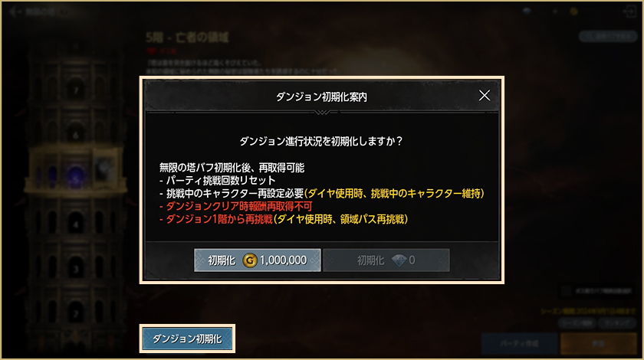The width and height of the screenshot is (644, 360).
Task: Select tower floor 2
Action: [76, 313]
